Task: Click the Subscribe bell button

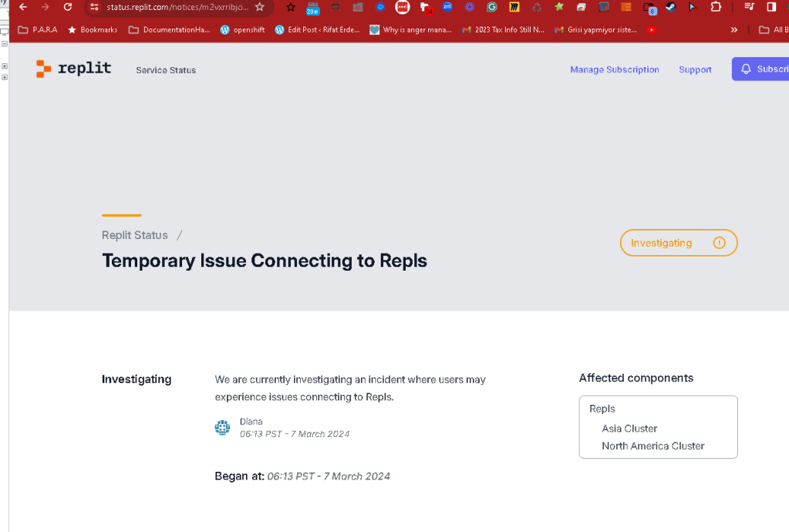Action: click(760, 69)
